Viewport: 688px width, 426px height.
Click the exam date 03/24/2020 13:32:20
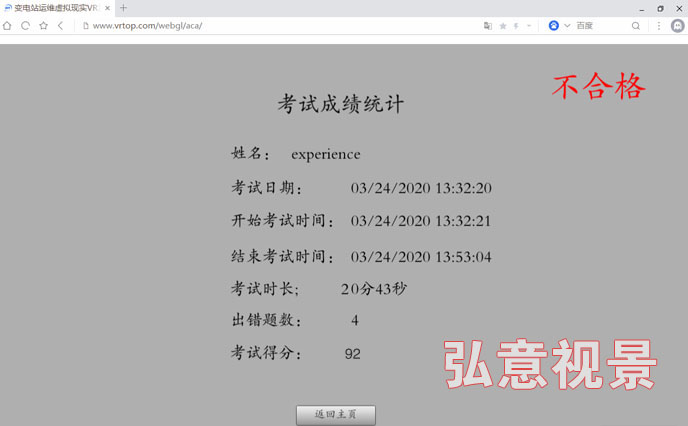421,188
